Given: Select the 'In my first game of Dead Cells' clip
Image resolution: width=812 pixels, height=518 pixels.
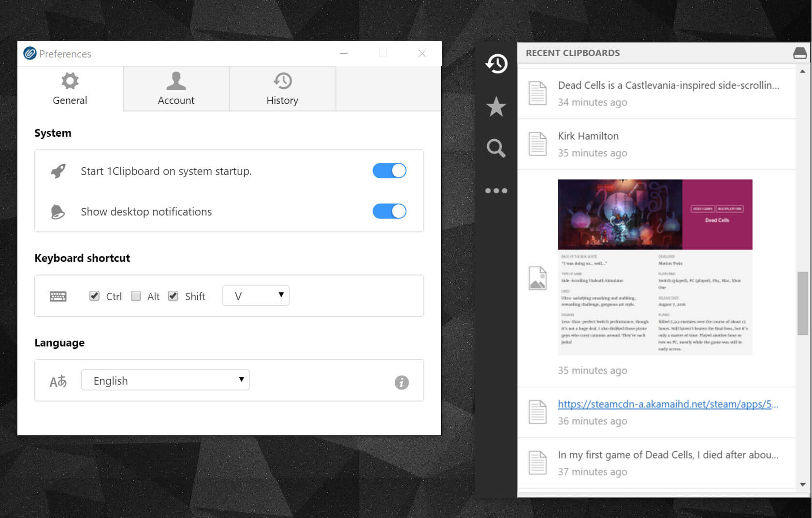Looking at the screenshot, I should coord(656,463).
